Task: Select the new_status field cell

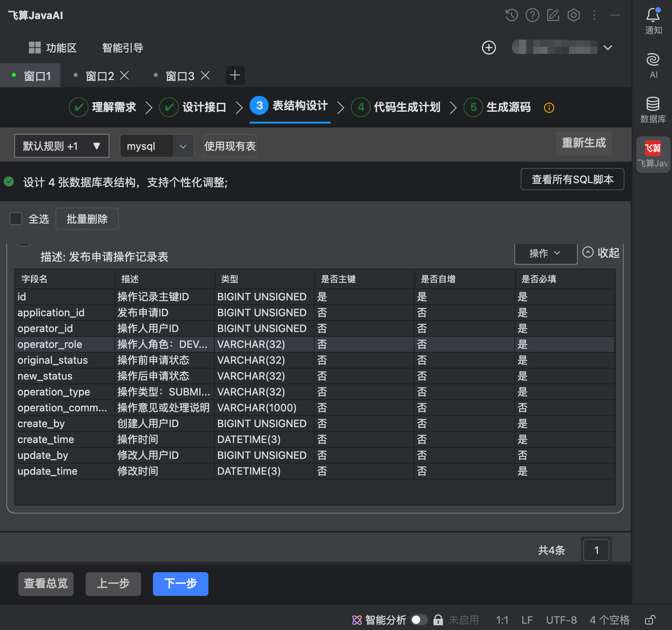Action: click(x=65, y=376)
